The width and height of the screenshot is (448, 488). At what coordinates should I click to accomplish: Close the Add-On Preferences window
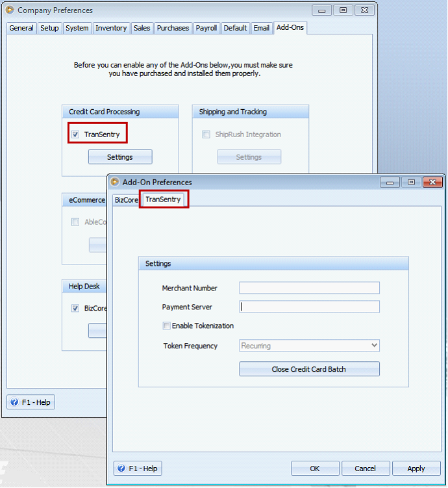[x=432, y=182]
